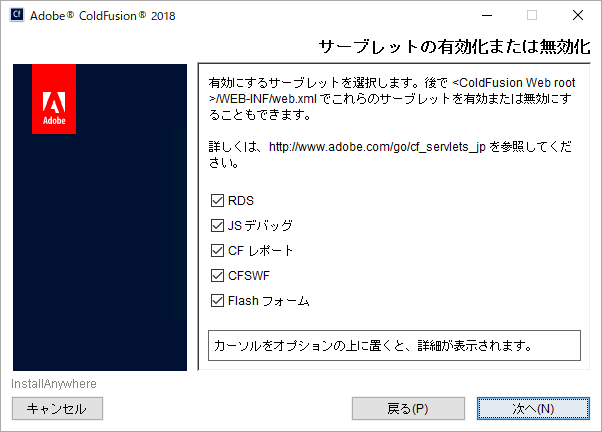
Task: Toggle the JS デバッグ checkbox
Action: 217,225
